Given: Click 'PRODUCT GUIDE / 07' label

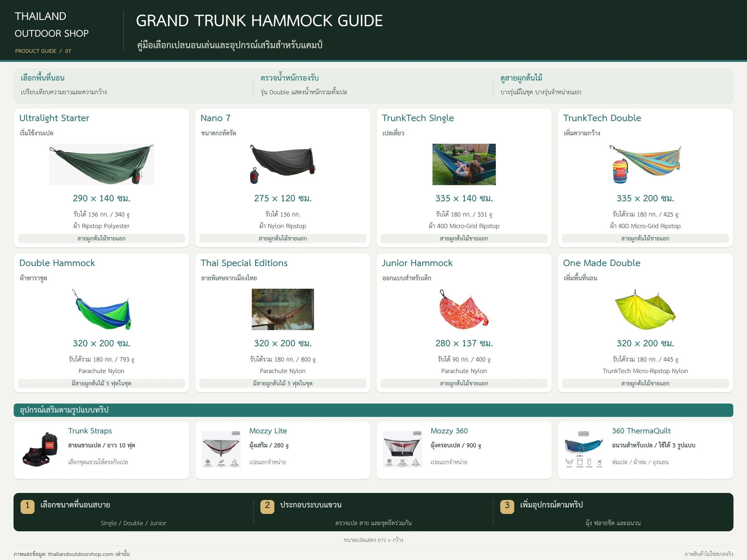Looking at the screenshot, I should [43, 51].
